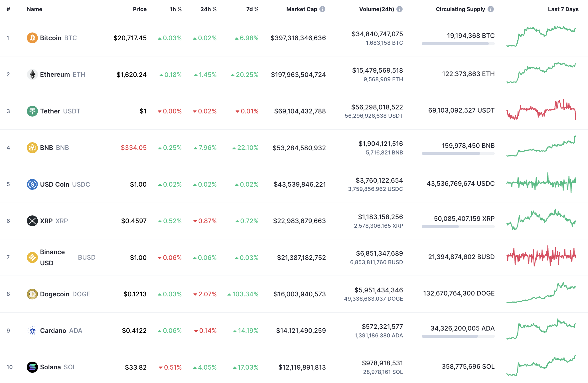Sort the table by the Price column

139,9
